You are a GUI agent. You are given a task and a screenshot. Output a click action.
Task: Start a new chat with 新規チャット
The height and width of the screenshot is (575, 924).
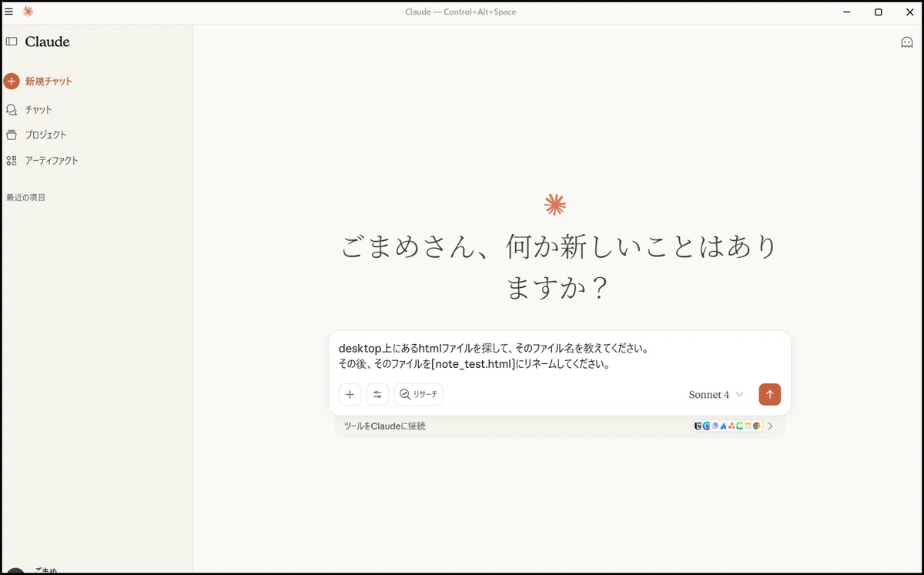coord(38,81)
